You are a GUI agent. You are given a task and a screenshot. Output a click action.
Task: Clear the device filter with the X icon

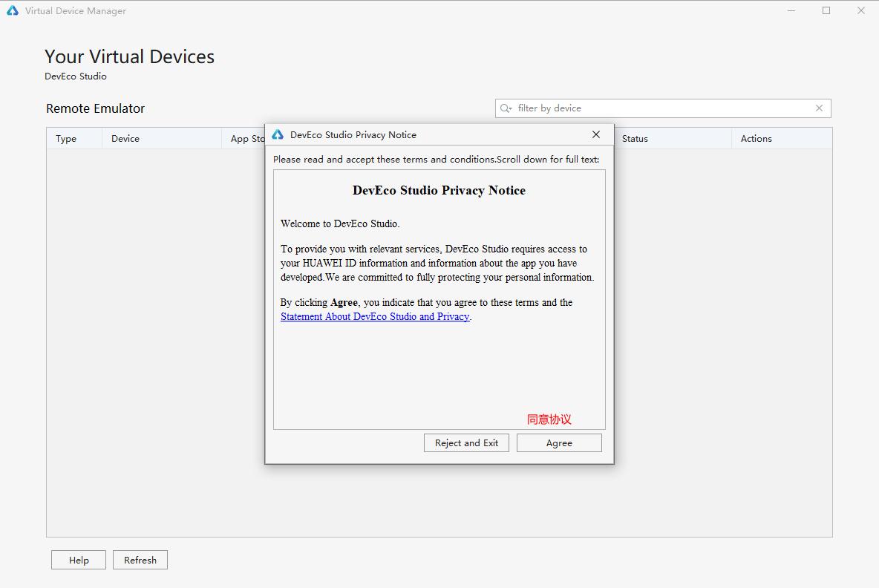[x=819, y=108]
